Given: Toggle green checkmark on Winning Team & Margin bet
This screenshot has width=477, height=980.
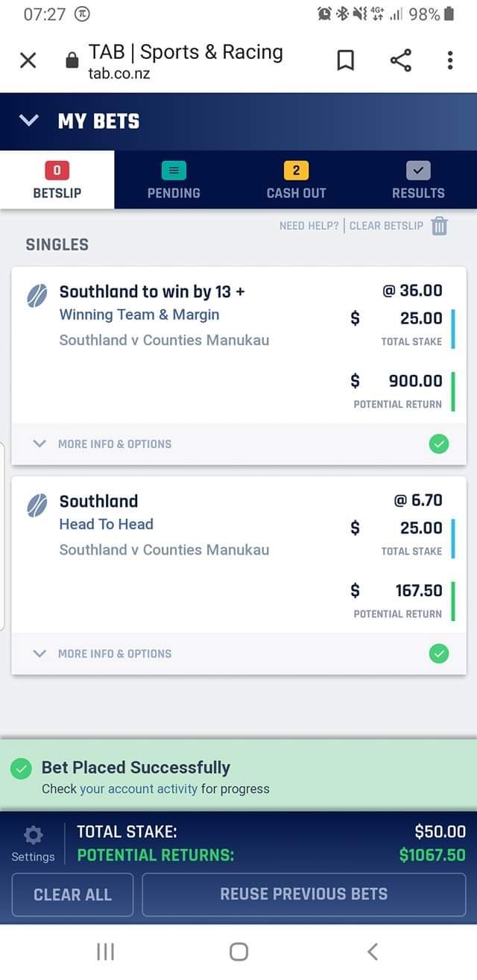Looking at the screenshot, I should pos(439,444).
